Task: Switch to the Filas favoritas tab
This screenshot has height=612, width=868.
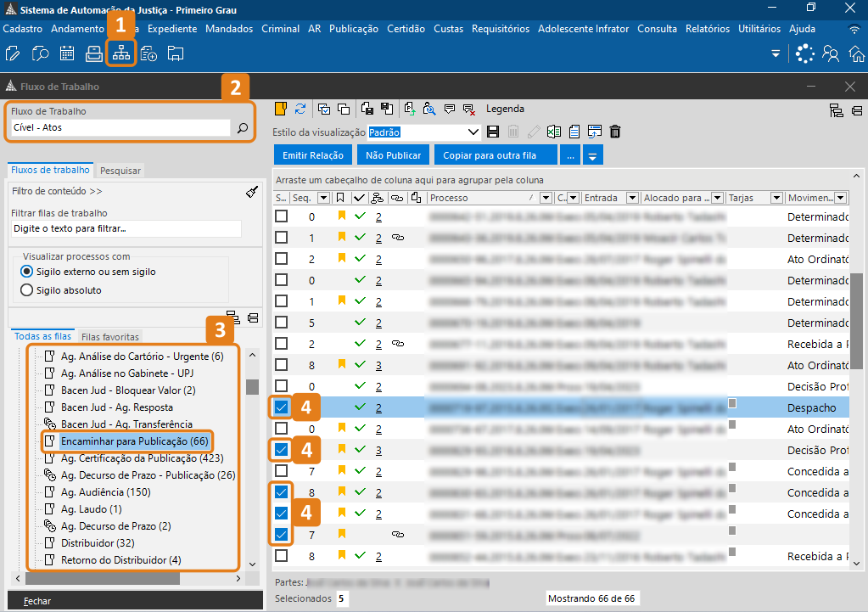Action: click(x=110, y=337)
